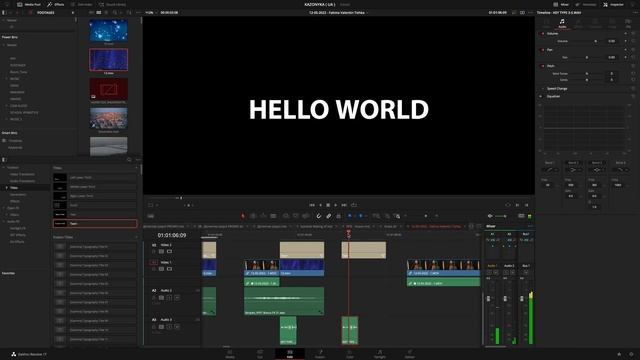Jump to last frame with skip-forward button
The height and width of the screenshot is (360, 640).
[x=344, y=205]
